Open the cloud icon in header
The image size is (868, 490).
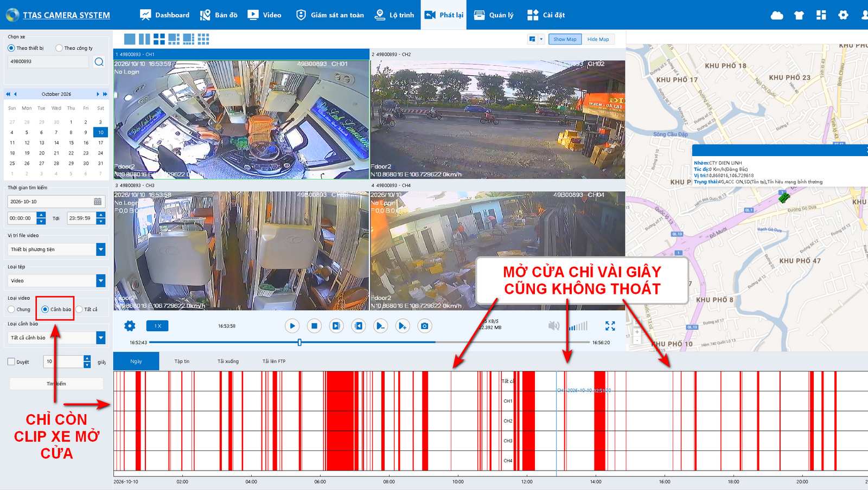coord(777,15)
